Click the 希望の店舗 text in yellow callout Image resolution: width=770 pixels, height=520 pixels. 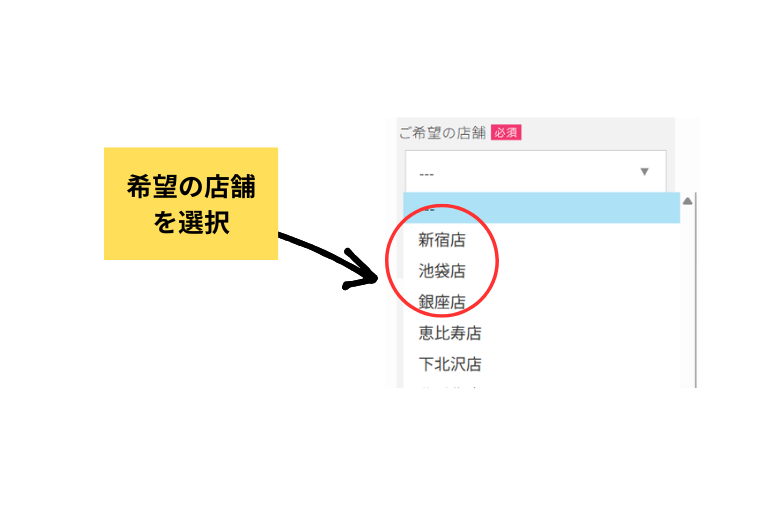point(191,187)
